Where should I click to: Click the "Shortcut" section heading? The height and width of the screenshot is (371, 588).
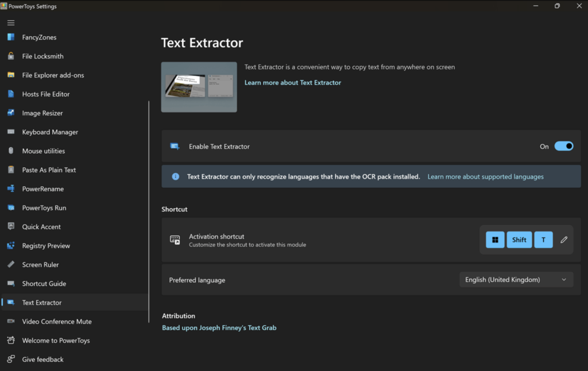tap(175, 209)
